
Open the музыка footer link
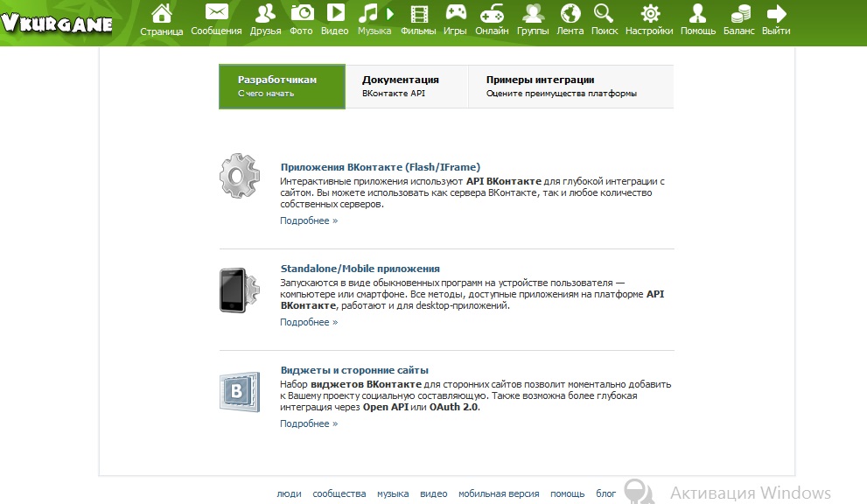coord(393,493)
